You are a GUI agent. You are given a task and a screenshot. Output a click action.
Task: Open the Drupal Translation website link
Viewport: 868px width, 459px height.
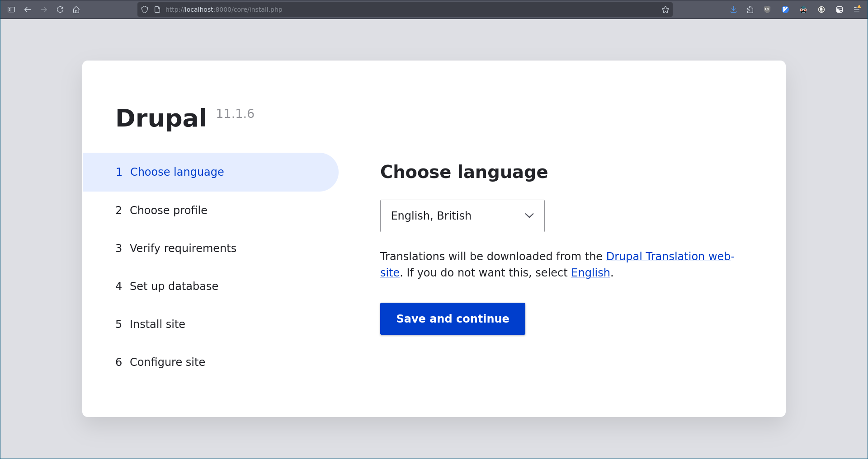click(x=670, y=257)
